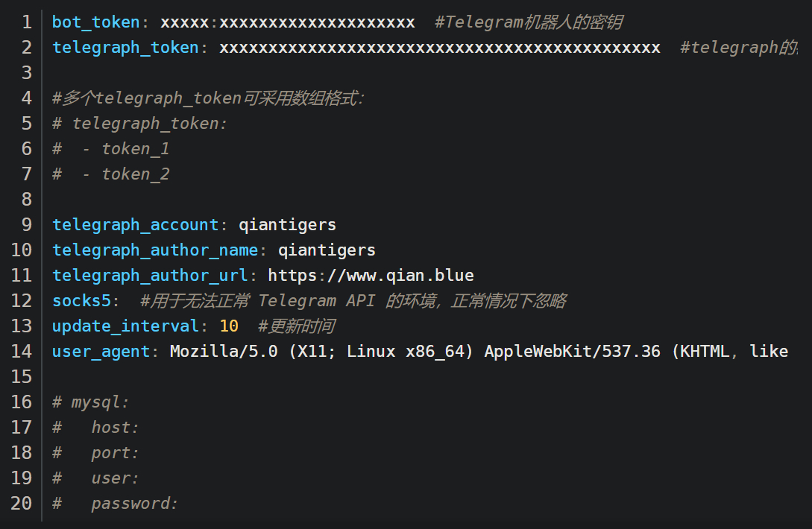
Task: Select the commented token_1 entry
Action: 136,149
